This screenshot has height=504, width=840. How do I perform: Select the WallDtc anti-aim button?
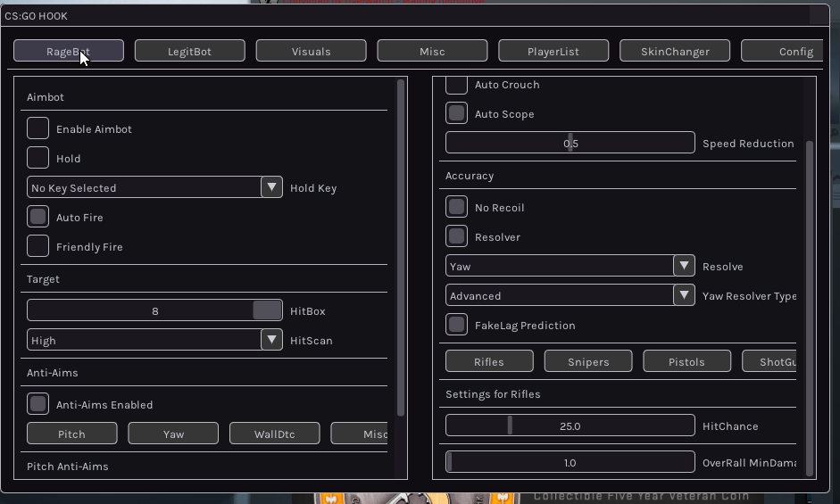(274, 434)
